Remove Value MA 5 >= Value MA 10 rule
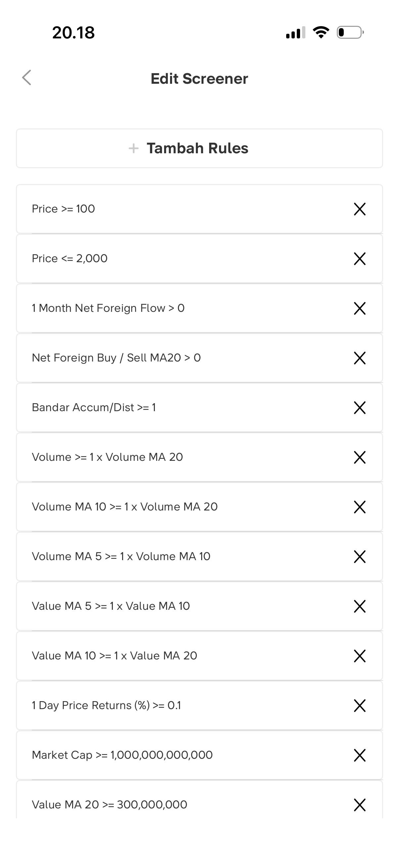399x868 pixels. coord(360,606)
